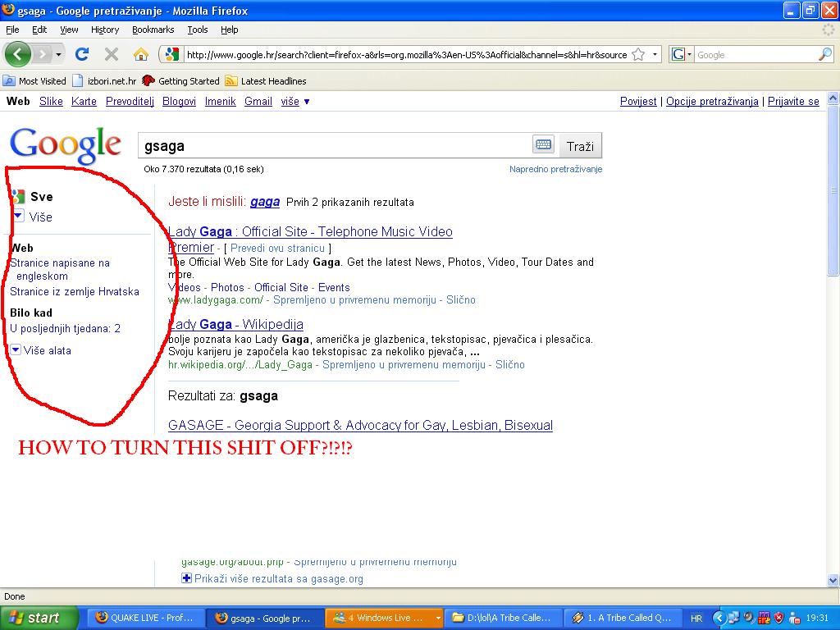This screenshot has height=630, width=840.
Task: Click the Stop loading X icon
Action: pos(112,54)
